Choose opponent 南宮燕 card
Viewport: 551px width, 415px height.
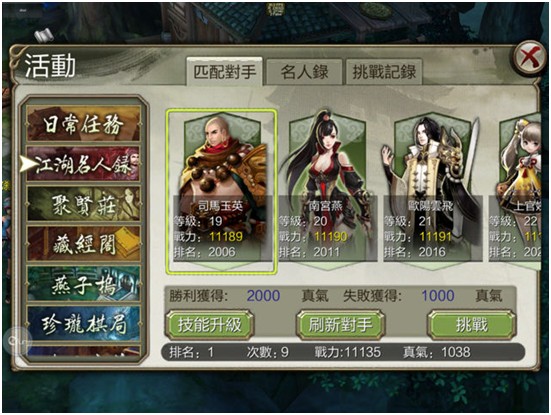pos(328,188)
